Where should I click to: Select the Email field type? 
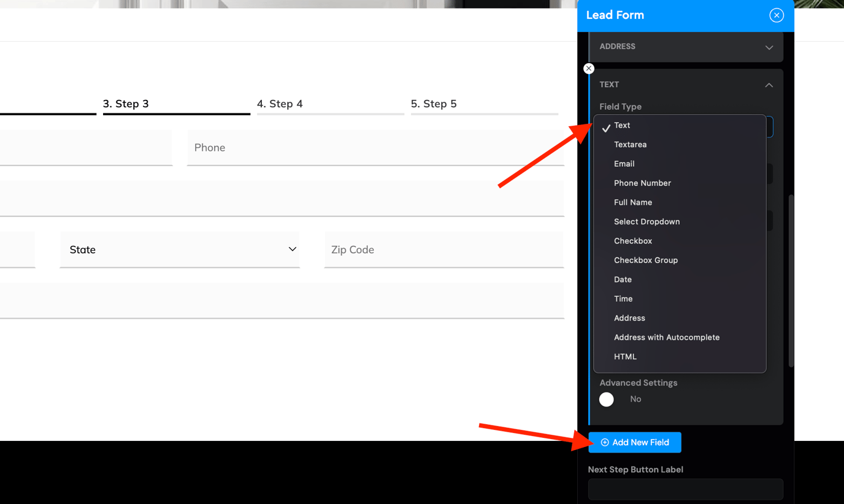(624, 164)
